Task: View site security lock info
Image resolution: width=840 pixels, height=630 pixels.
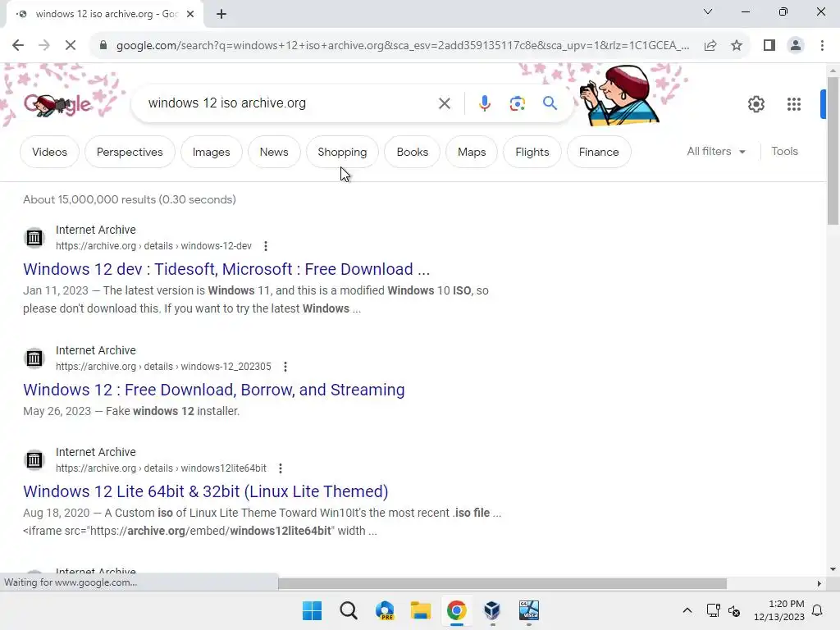Action: tap(103, 45)
